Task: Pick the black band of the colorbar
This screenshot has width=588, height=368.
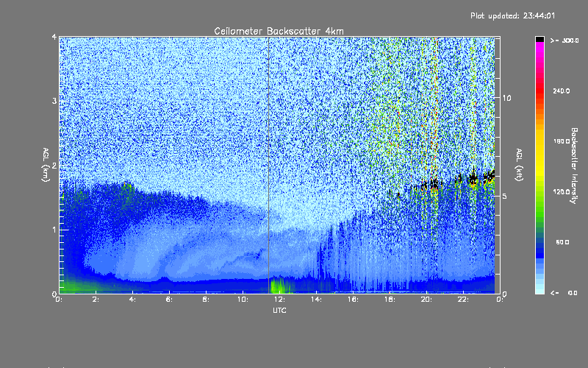Action: (x=539, y=39)
